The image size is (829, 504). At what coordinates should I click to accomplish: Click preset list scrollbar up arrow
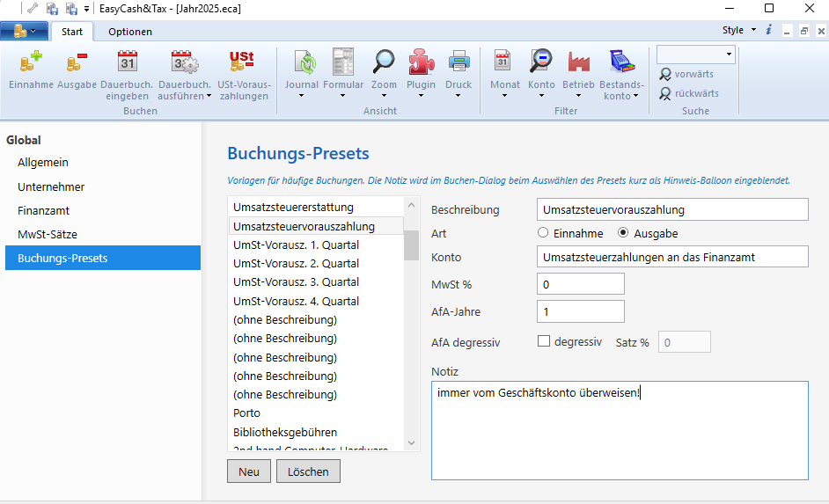point(411,205)
